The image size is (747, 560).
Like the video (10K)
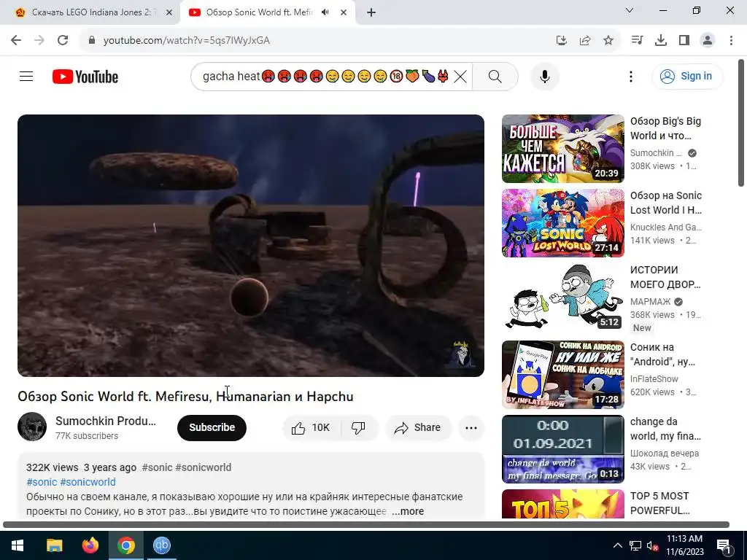(x=311, y=427)
